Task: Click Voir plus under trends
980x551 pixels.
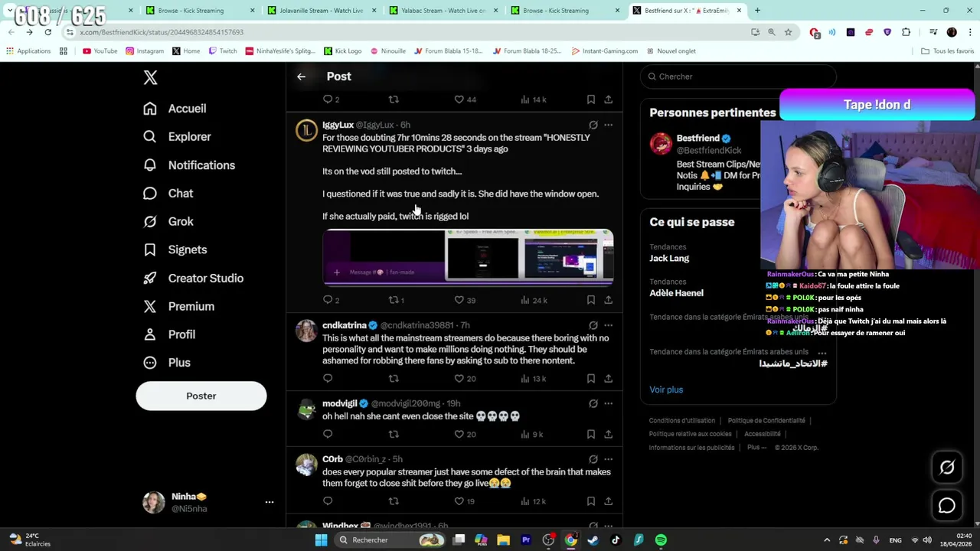Action: pos(666,390)
